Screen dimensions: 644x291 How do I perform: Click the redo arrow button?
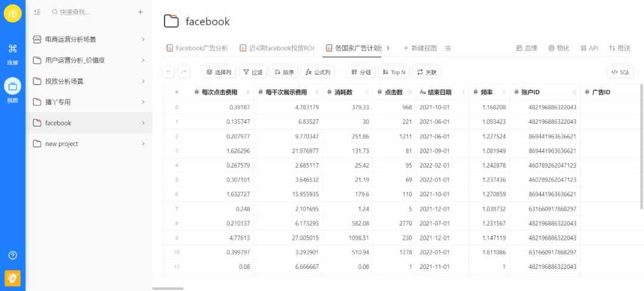click(x=184, y=72)
